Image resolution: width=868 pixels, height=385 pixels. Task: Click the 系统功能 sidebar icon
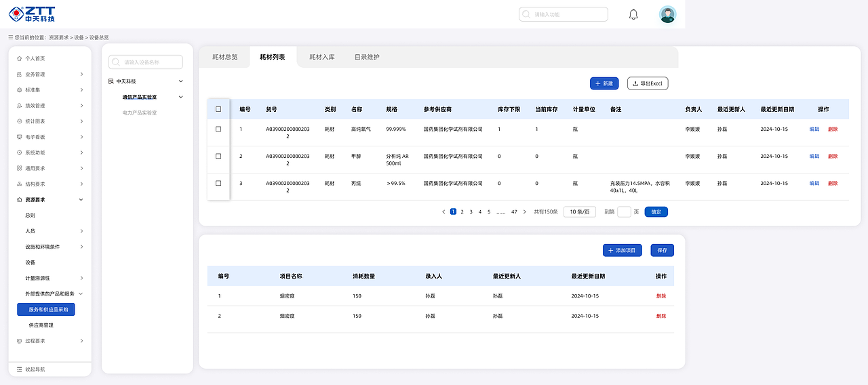[x=19, y=153]
